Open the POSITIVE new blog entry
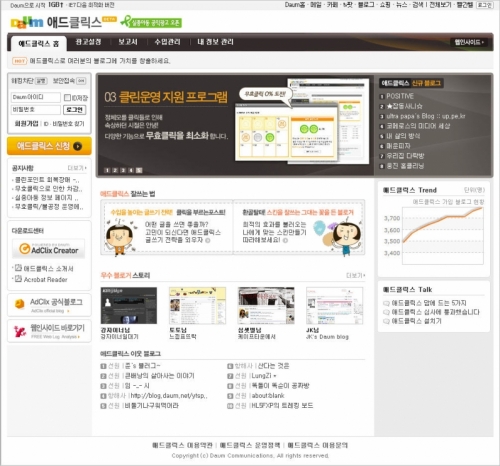500x466 pixels. coord(400,96)
